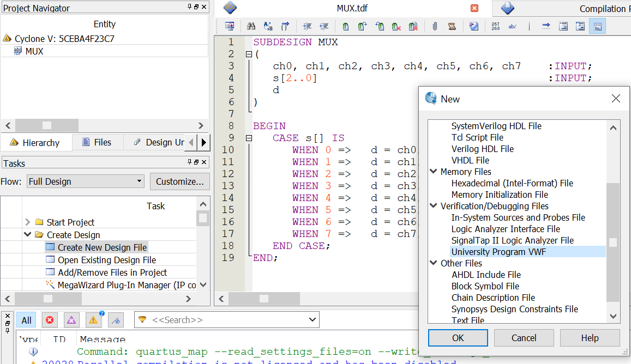Click Tasks panel scroll up arrow
The image size is (631, 364).
203,204
